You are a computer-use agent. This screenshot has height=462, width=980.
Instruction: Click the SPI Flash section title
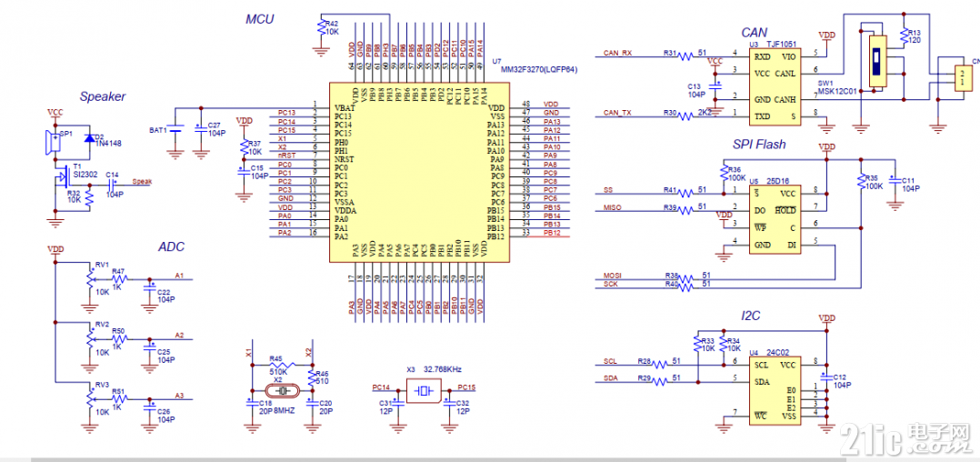coord(759,145)
